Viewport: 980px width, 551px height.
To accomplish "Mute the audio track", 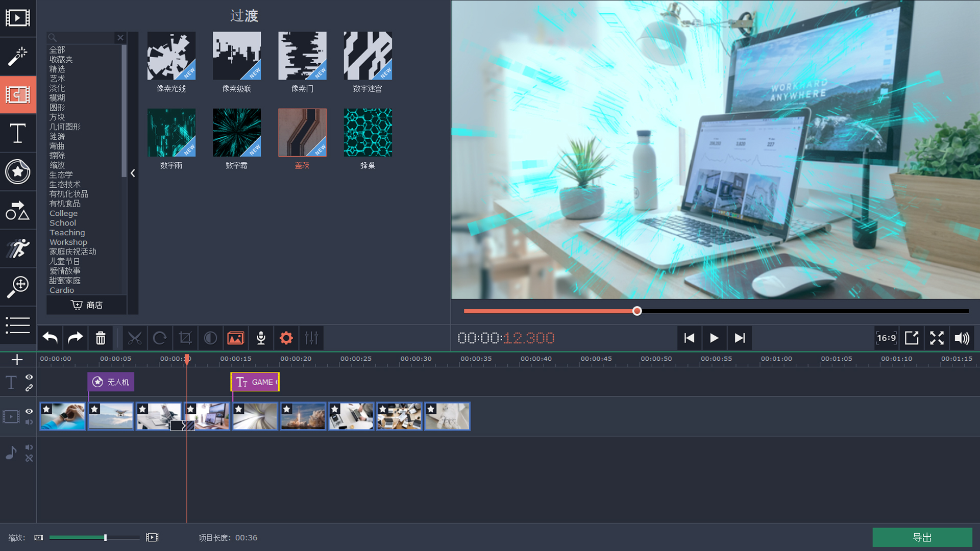I will pos(29,447).
